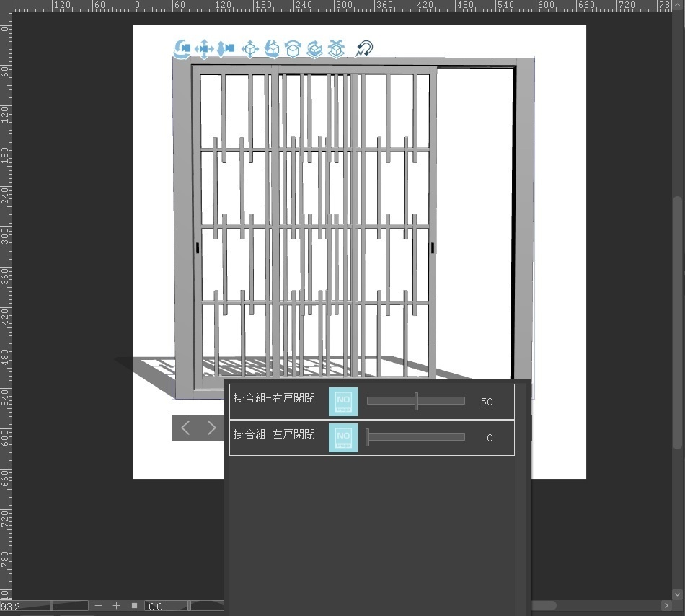Click the 掛合組-左戸開閉 label
The image size is (685, 616).
[x=274, y=434]
